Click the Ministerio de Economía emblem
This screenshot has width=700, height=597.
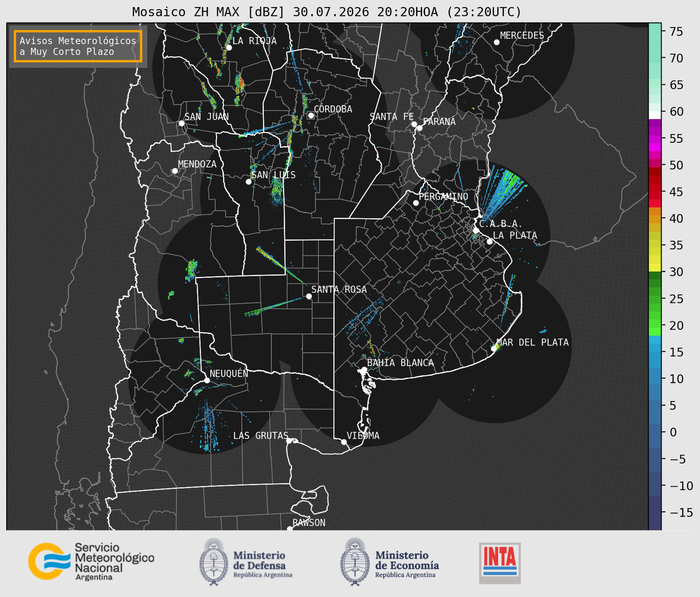[x=355, y=562]
